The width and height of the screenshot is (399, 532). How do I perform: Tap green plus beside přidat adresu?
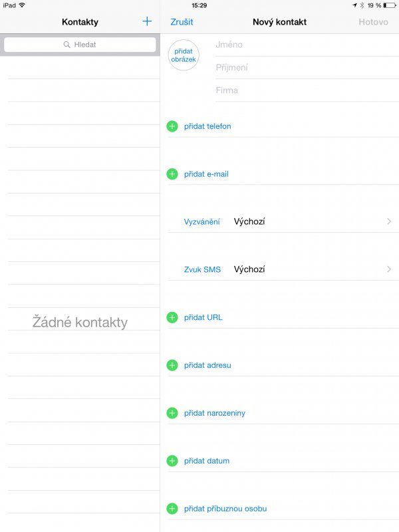tap(172, 366)
